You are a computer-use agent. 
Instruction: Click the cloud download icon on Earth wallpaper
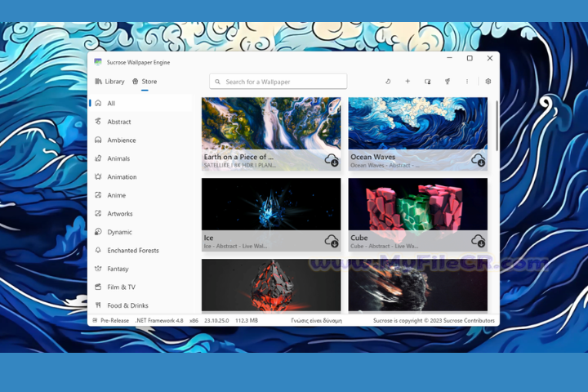pos(332,159)
